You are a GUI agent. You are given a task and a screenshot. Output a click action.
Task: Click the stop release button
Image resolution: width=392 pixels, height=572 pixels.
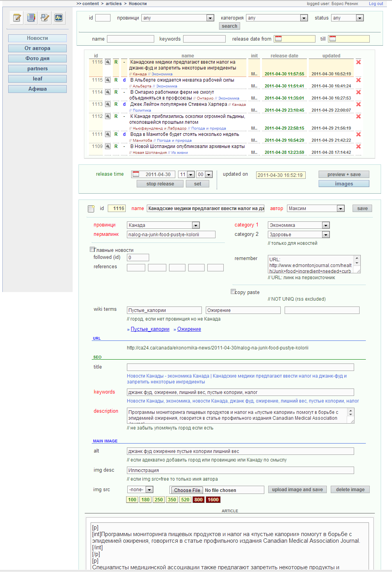point(160,184)
